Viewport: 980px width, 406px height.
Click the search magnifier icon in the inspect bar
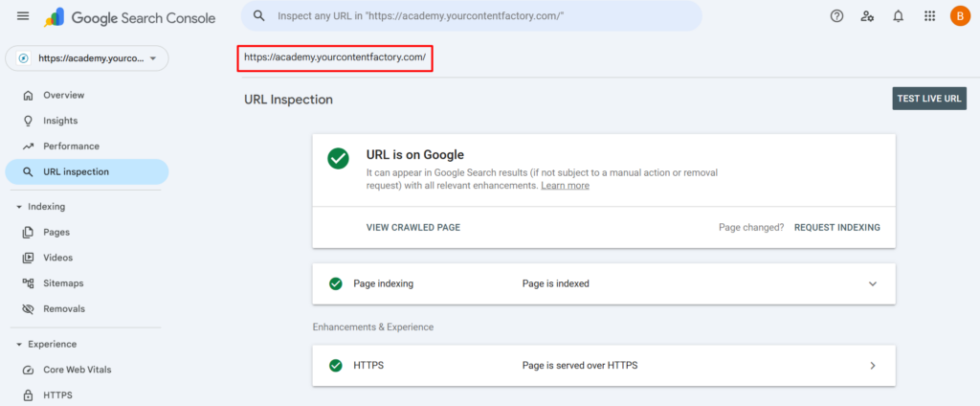258,16
